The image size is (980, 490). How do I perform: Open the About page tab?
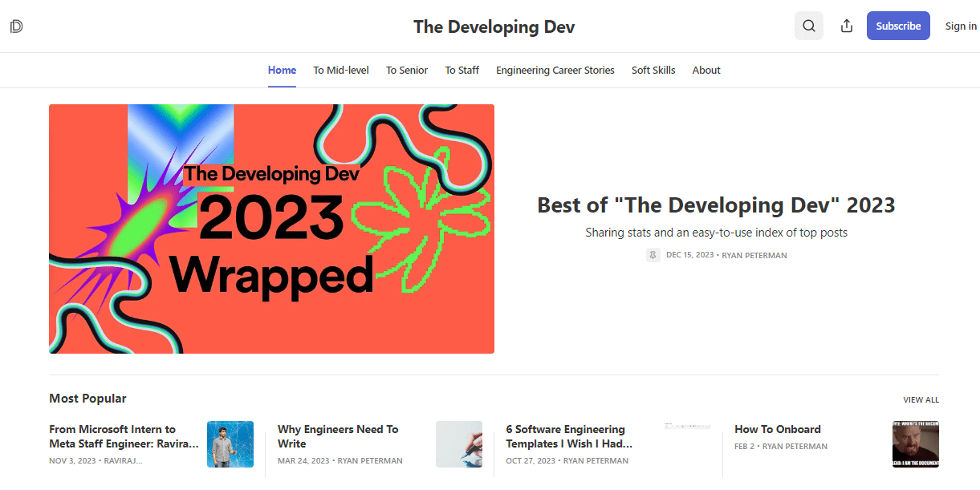click(706, 70)
